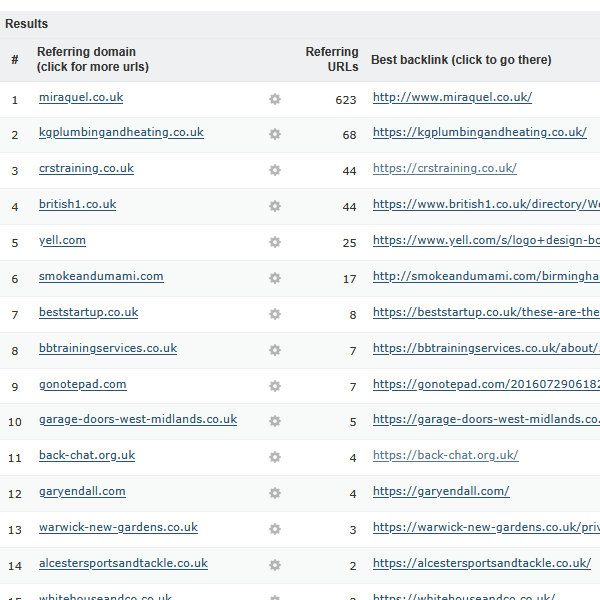Click the gear icon in the smokeandumami.com row
This screenshot has height=600, width=600.
(x=275, y=278)
